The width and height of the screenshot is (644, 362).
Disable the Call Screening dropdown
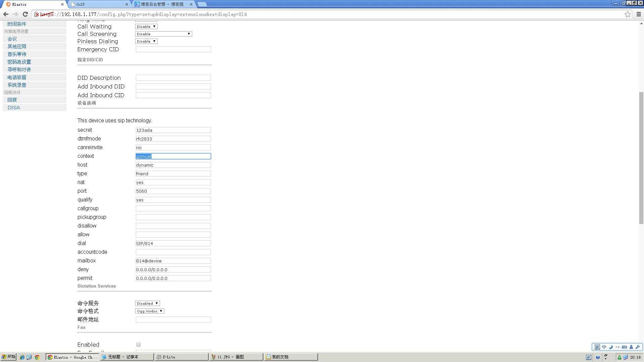[163, 34]
